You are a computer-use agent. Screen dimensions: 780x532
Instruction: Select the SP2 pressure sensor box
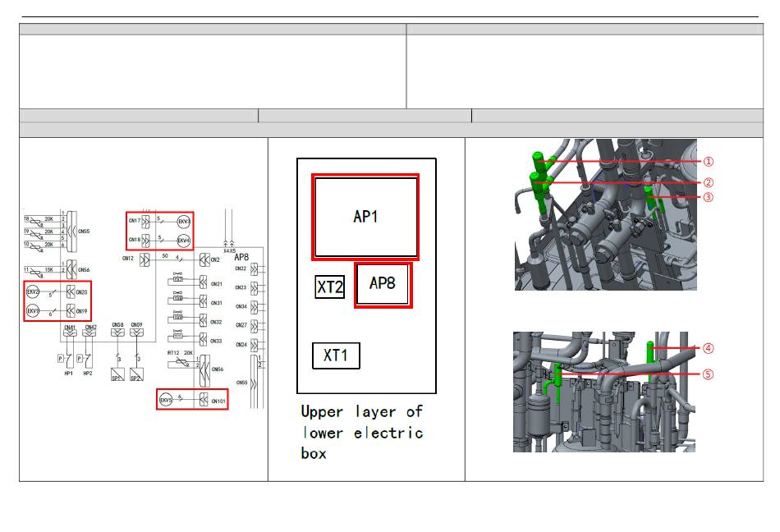[x=137, y=374]
